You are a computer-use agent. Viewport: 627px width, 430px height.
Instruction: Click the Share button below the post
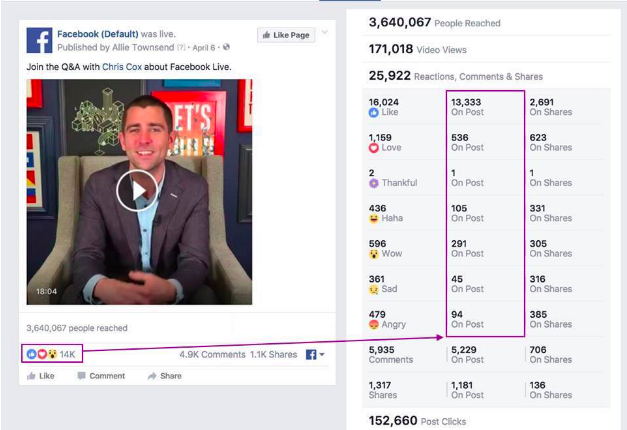pyautogui.click(x=165, y=376)
